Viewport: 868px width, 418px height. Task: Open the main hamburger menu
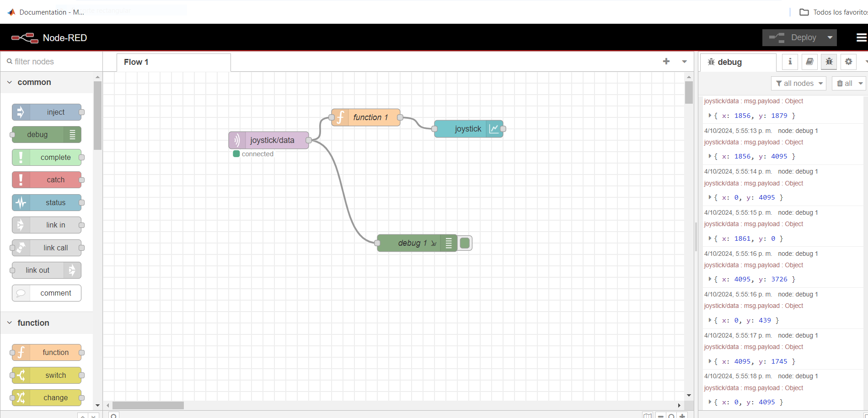coord(862,37)
